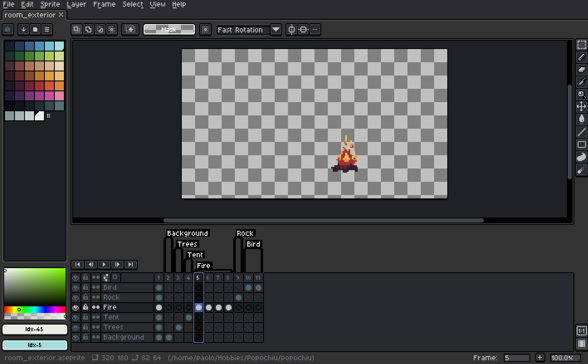Click the sort palette arrow icon
The width and height of the screenshot is (588, 364).
[x=24, y=29]
